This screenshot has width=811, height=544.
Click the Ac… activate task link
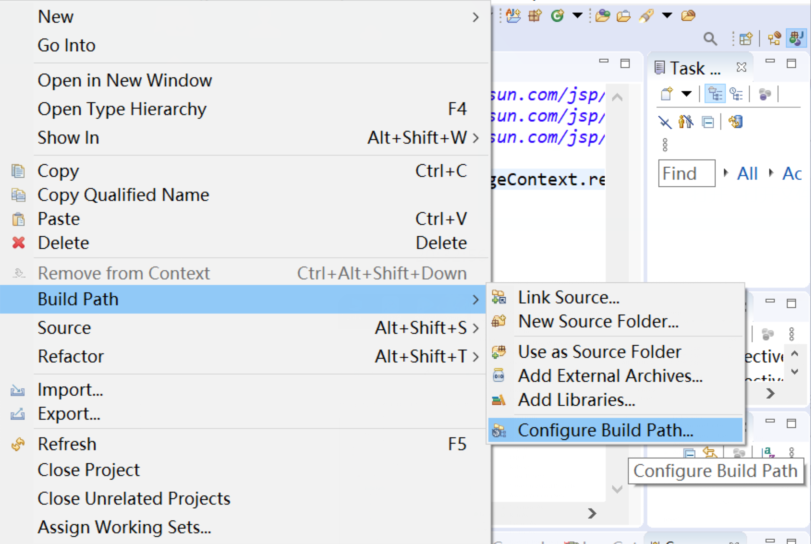click(792, 173)
